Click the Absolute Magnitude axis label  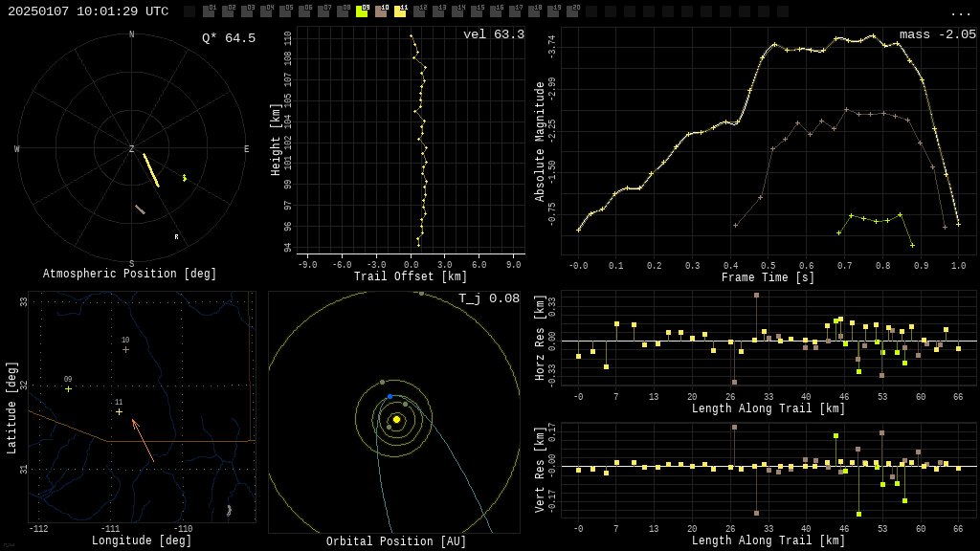540,142
